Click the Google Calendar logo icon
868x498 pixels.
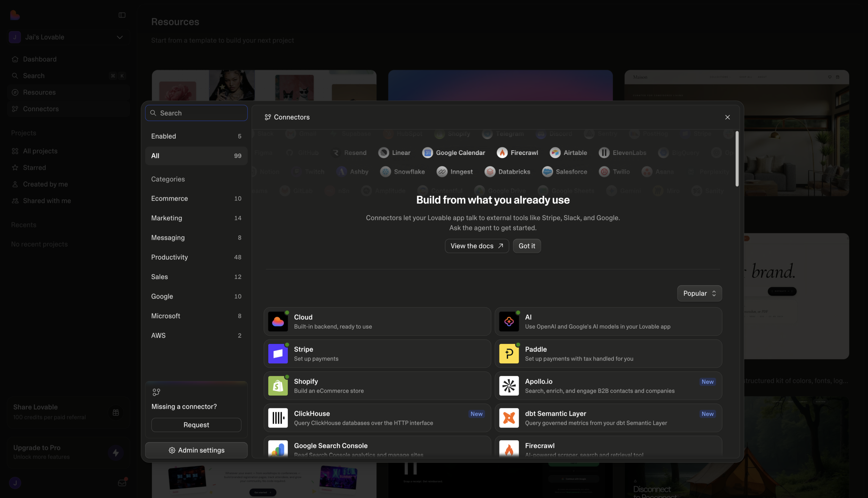click(x=427, y=152)
